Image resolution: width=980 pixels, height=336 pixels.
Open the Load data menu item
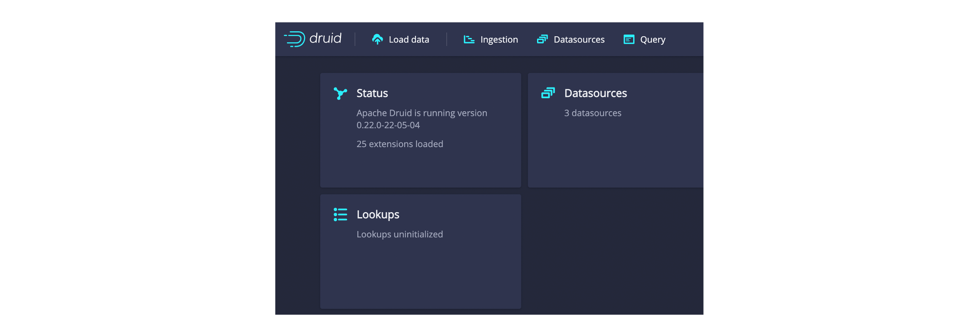tap(400, 39)
